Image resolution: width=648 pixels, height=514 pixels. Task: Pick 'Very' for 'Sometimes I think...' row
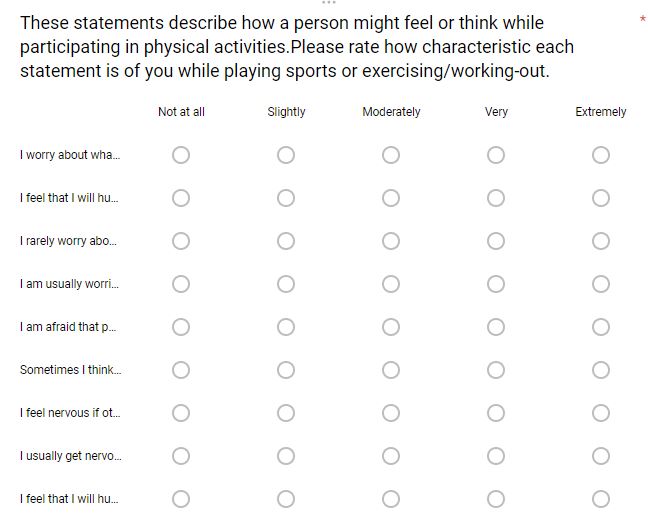496,370
